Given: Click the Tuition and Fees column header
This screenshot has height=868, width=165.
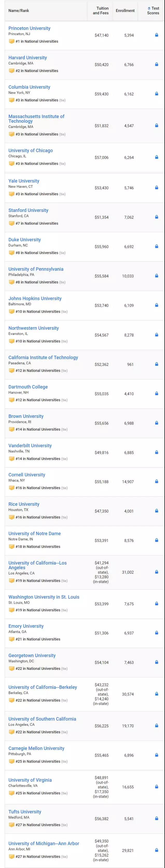Looking at the screenshot, I should coord(101,11).
